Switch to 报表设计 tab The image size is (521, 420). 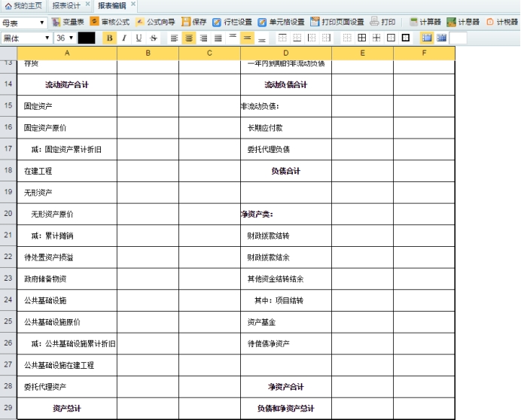click(x=66, y=6)
